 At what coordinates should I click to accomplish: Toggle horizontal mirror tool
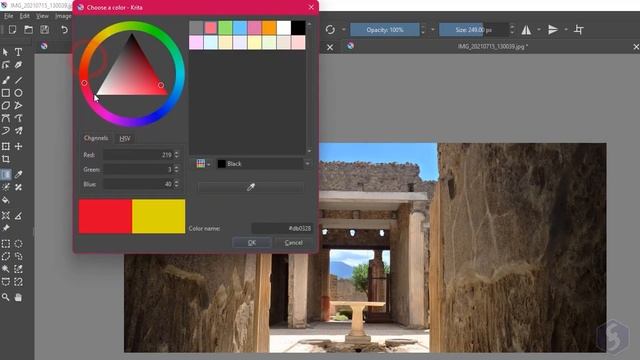pyautogui.click(x=527, y=29)
